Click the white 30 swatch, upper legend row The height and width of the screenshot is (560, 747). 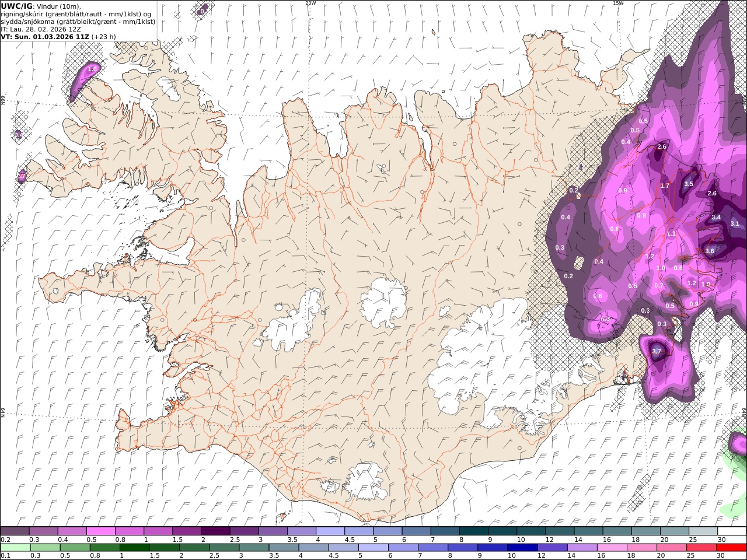[x=731, y=531]
